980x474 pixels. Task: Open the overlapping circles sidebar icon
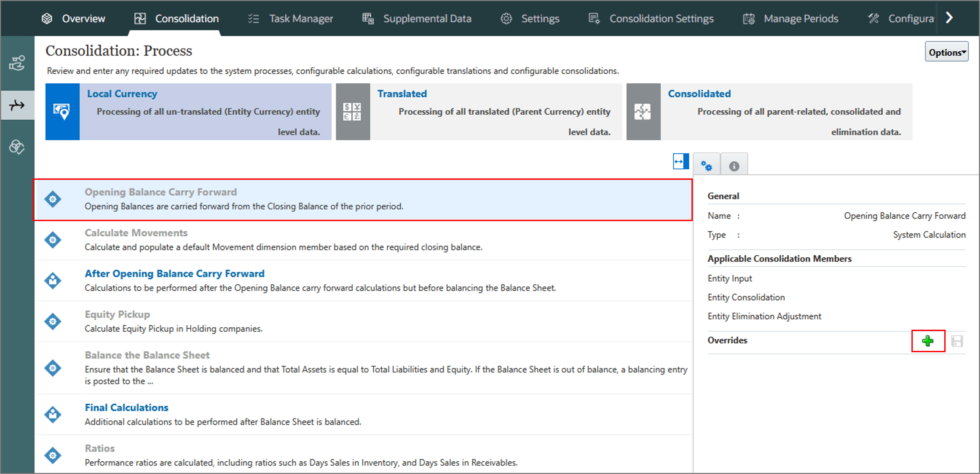17,147
